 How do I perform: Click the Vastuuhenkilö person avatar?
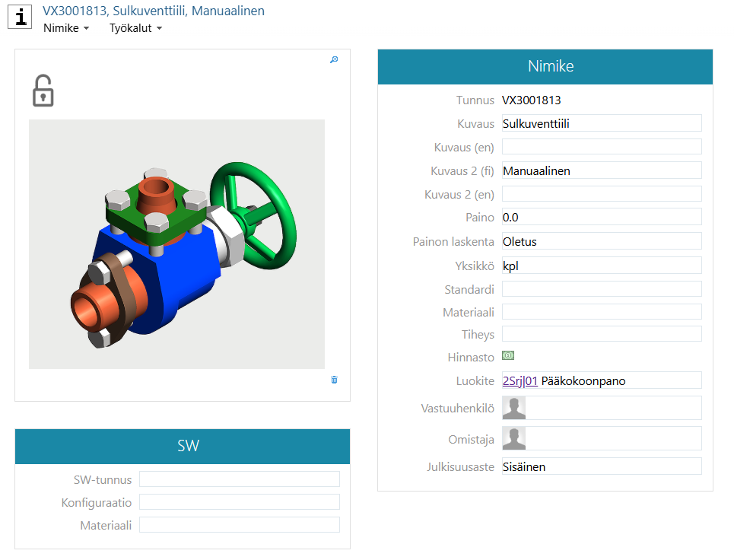pyautogui.click(x=514, y=408)
